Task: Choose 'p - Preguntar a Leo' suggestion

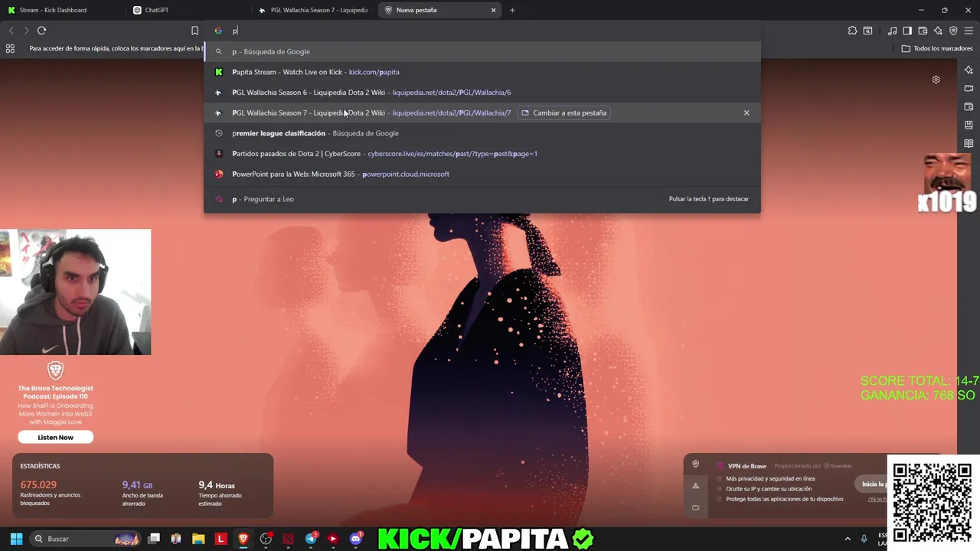Action: point(482,199)
